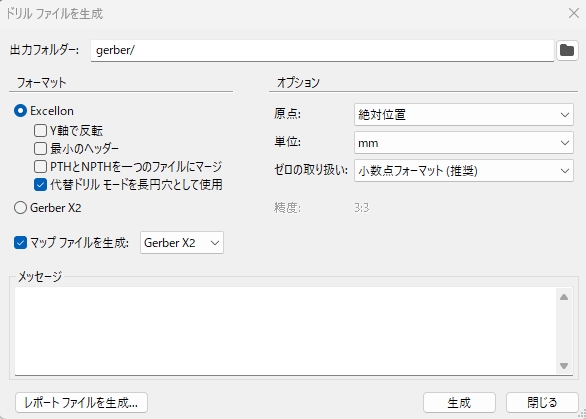Open 原点 dropdown showing 絶対位置
The width and height of the screenshot is (586, 419).
pyautogui.click(x=463, y=114)
